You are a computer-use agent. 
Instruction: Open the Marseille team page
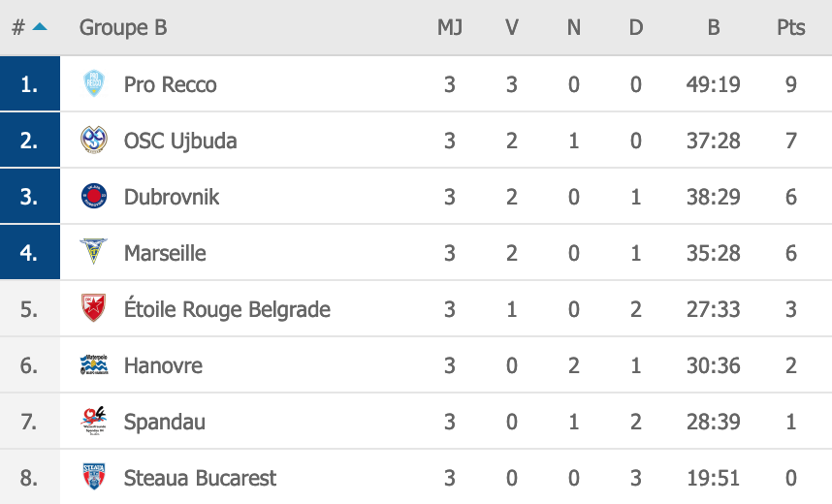(x=165, y=253)
